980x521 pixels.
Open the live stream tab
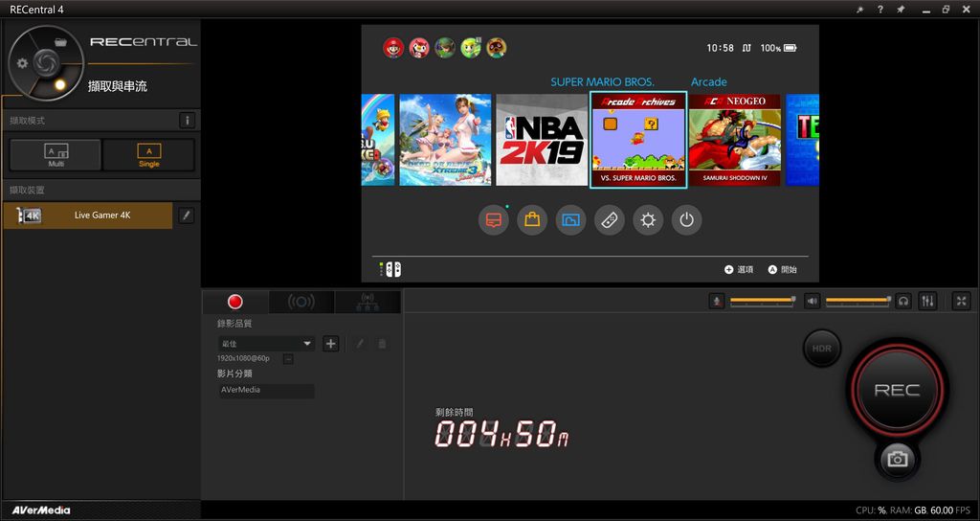(x=301, y=302)
